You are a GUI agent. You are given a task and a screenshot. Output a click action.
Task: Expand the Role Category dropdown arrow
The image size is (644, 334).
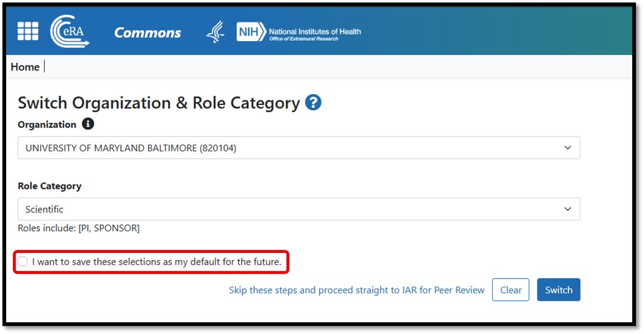coord(567,209)
